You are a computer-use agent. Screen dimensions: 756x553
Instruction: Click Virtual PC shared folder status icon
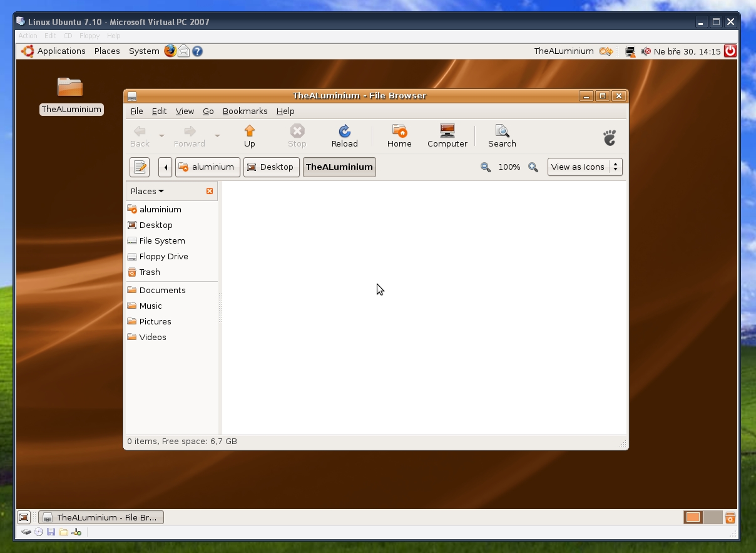pyautogui.click(x=63, y=532)
